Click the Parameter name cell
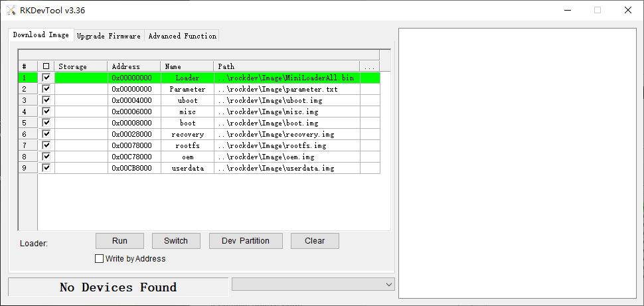The height and width of the screenshot is (306, 644). tap(187, 89)
